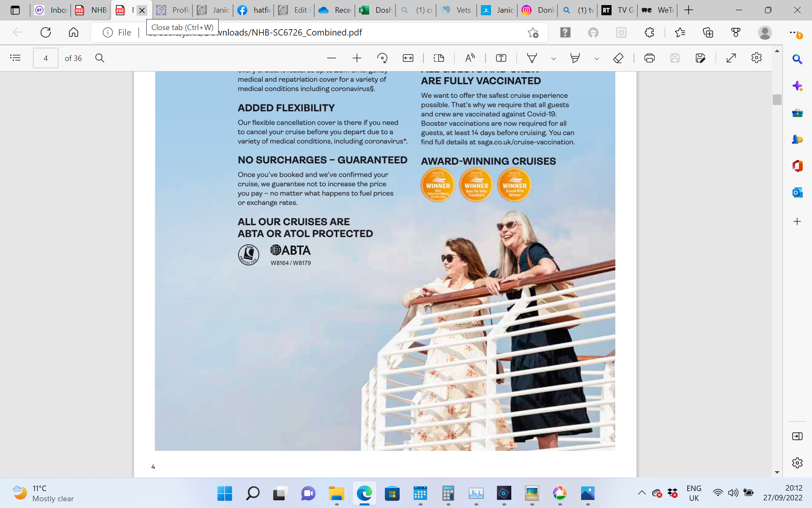Open the Read aloud tool
Screen dimensions: 812x508
(470, 58)
